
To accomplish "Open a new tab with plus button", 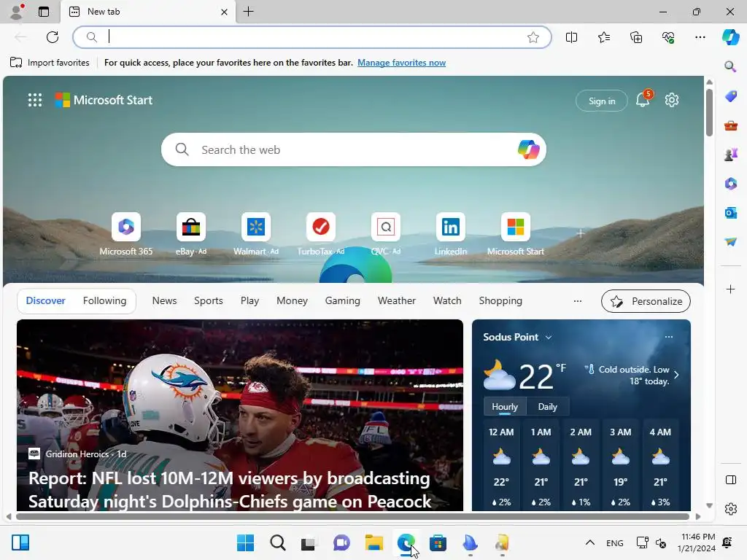I will click(x=248, y=12).
